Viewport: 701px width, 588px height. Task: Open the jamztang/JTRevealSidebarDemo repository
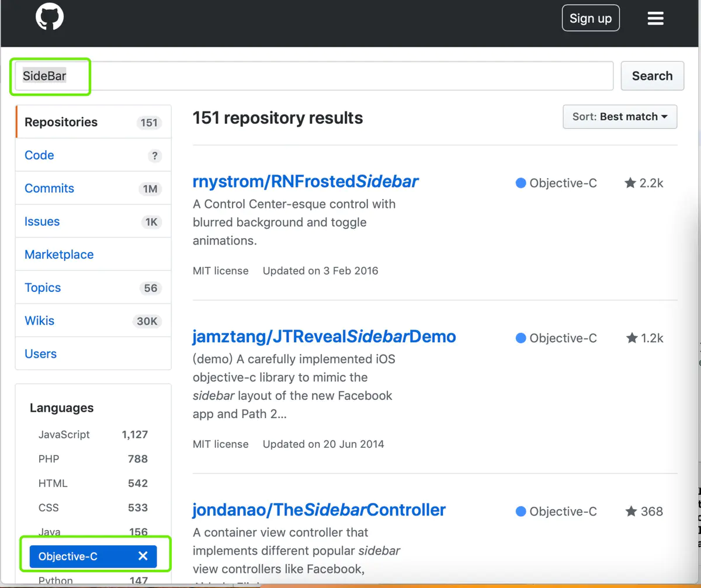324,336
